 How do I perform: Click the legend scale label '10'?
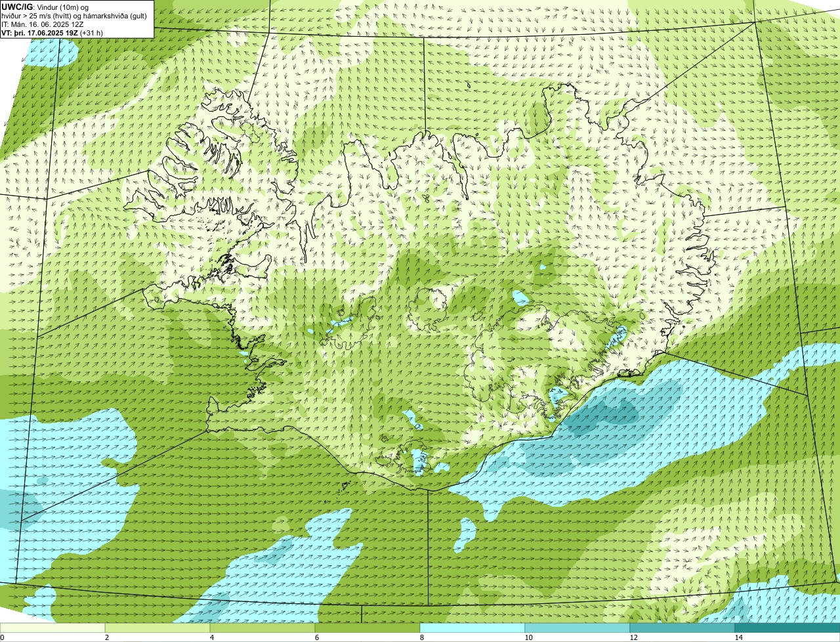point(528,637)
